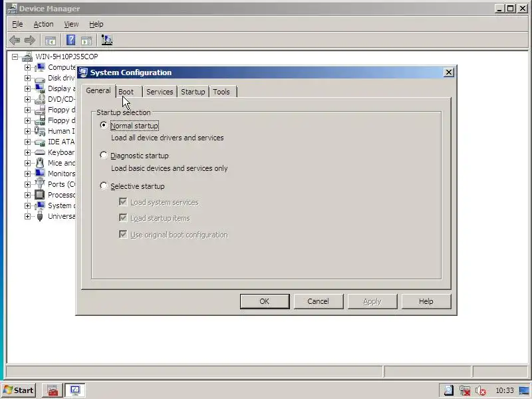The image size is (532, 399).
Task: Click the Keyboards category icon
Action: pos(40,152)
